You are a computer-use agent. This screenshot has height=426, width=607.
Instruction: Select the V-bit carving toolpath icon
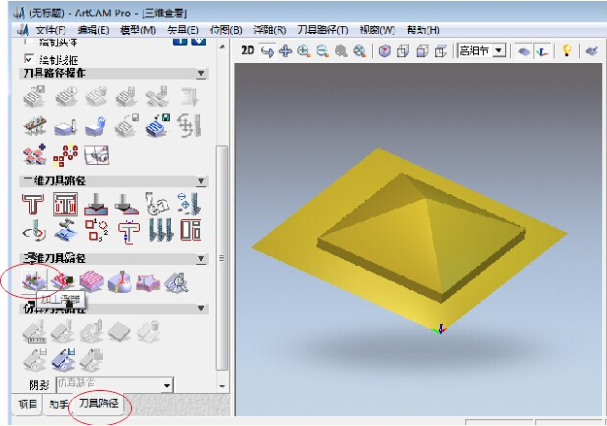click(x=96, y=204)
